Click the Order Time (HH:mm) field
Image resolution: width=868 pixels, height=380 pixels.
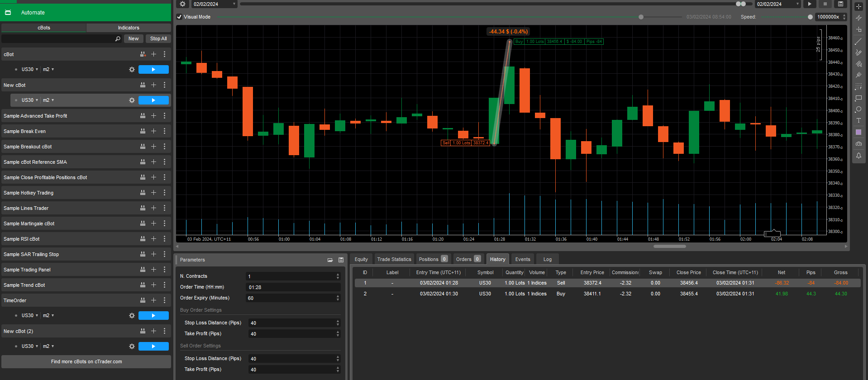(x=293, y=287)
